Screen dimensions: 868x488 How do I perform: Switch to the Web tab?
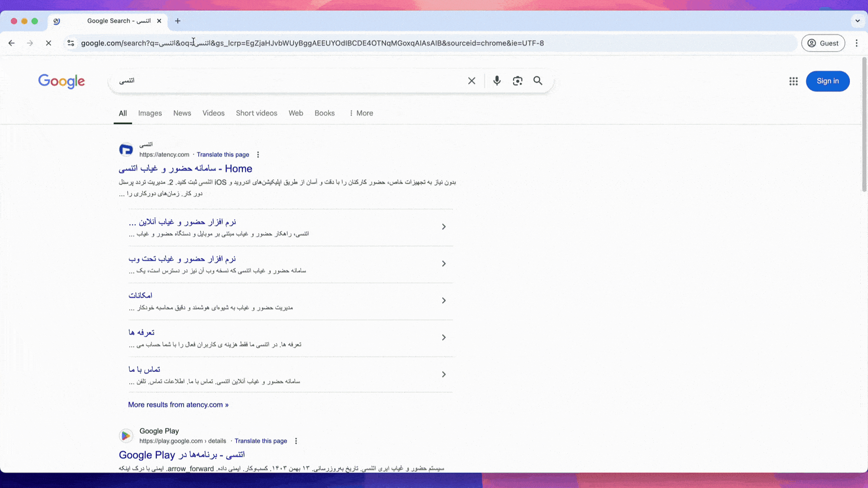click(296, 113)
